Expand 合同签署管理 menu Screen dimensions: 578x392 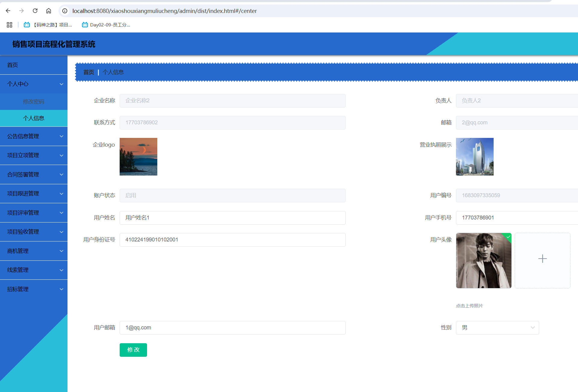click(34, 175)
